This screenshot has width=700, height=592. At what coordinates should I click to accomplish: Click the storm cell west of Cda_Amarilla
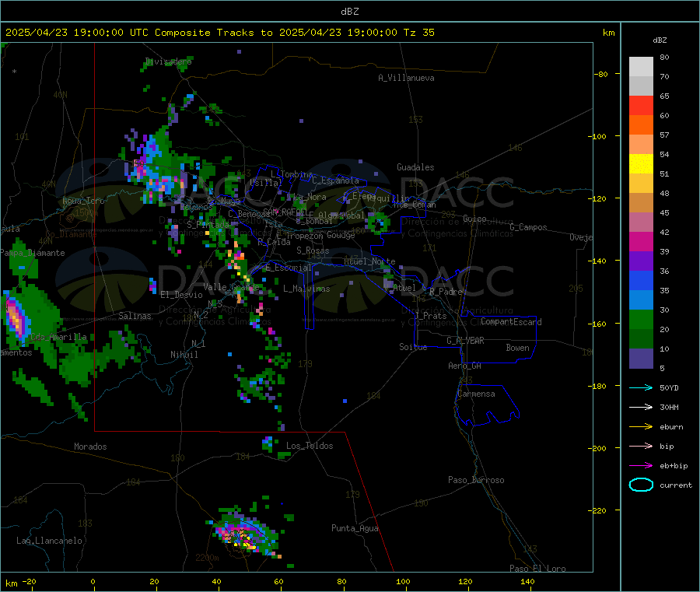click(x=16, y=317)
